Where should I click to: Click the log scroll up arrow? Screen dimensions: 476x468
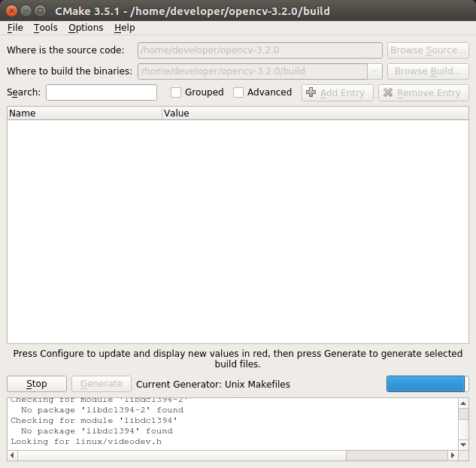coord(463,403)
